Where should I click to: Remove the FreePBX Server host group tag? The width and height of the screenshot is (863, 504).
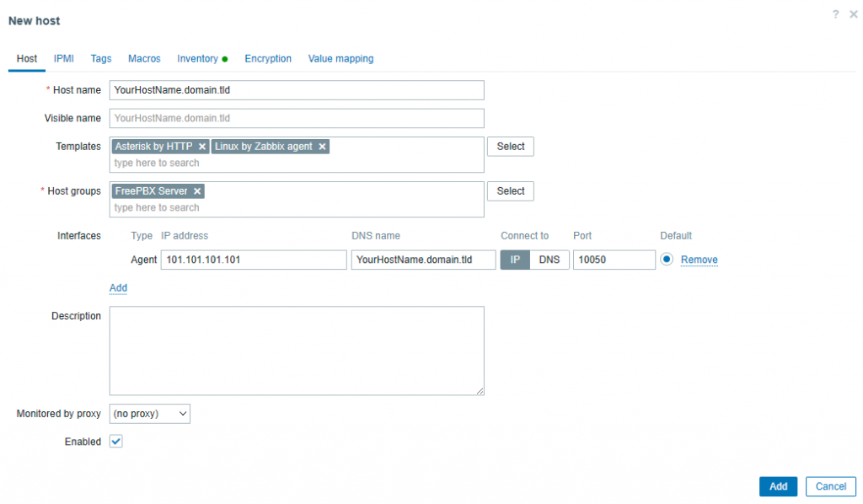pos(197,191)
